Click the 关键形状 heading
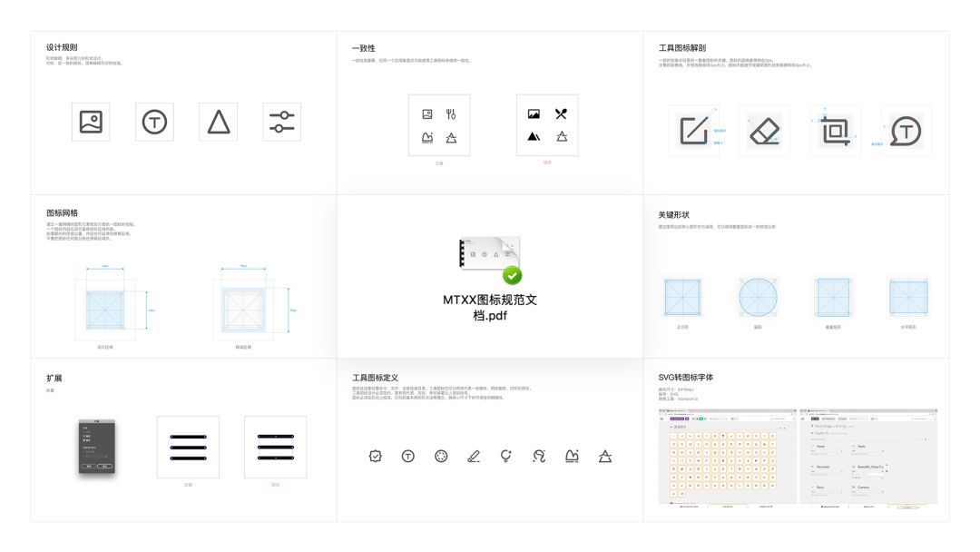980x552 pixels. tap(673, 214)
